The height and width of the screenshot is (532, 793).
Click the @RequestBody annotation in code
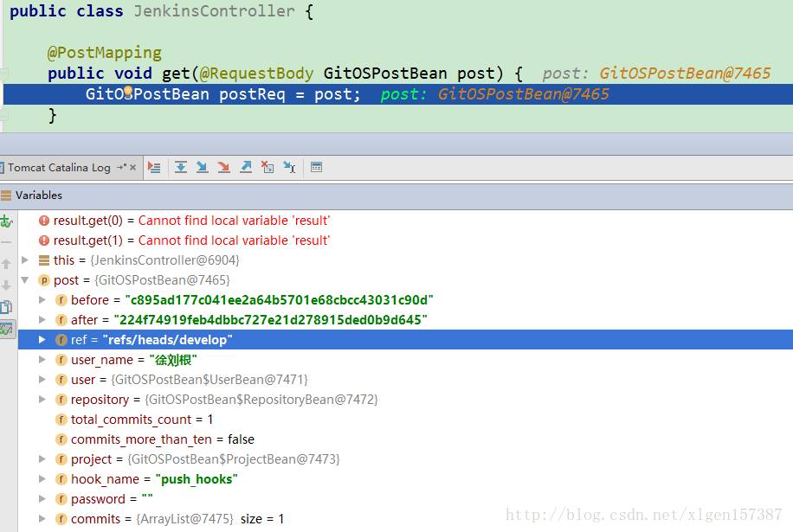tap(256, 74)
